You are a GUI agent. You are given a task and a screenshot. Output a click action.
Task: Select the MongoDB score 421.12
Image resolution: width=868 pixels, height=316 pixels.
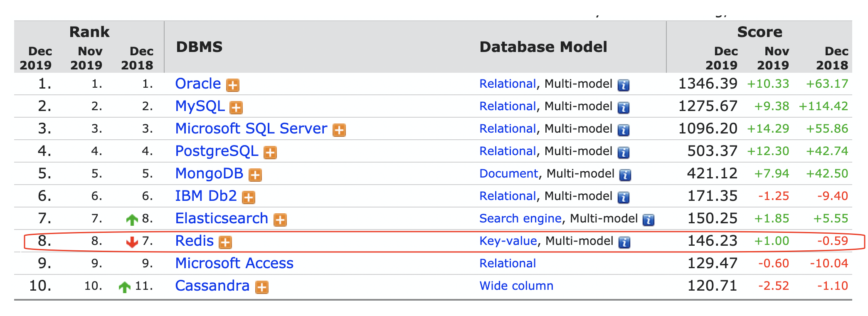click(713, 174)
